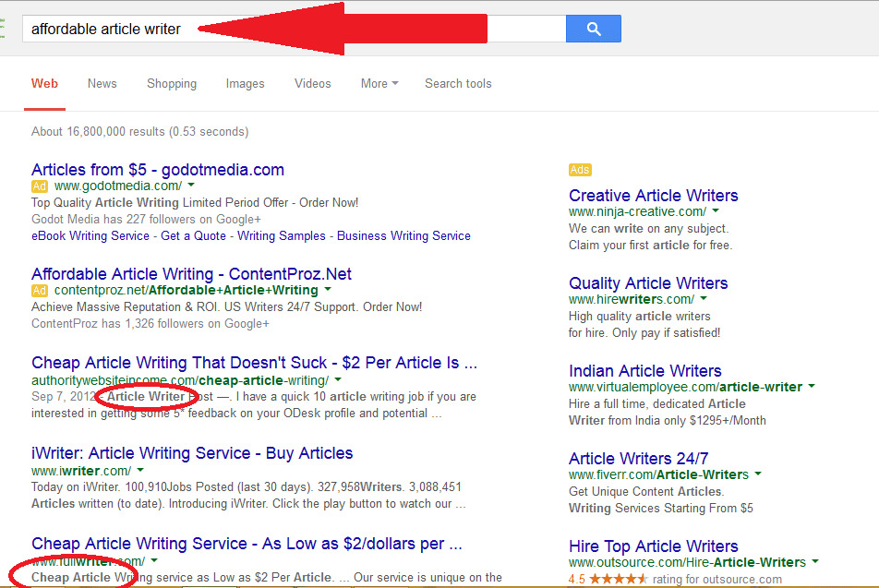Viewport: 879px width, 588px height.
Task: Switch to the News tab
Action: (x=102, y=83)
